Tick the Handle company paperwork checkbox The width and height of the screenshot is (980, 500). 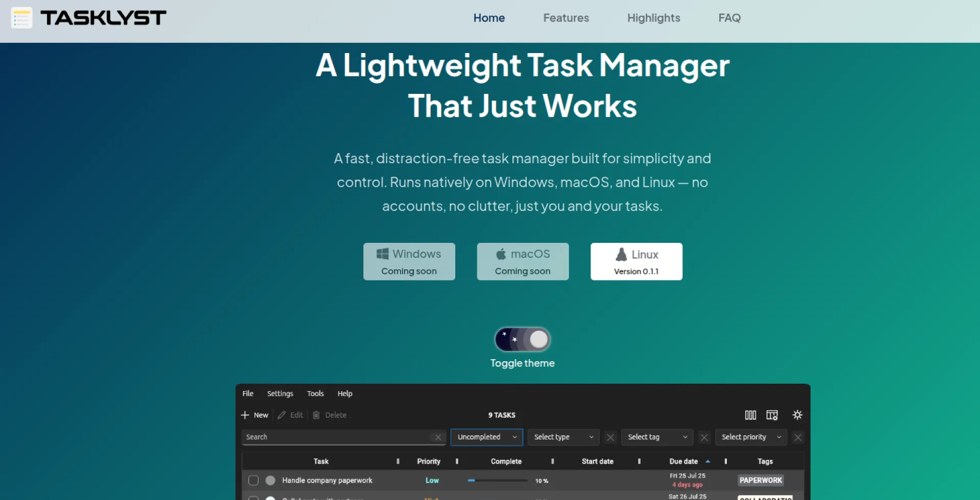click(253, 481)
